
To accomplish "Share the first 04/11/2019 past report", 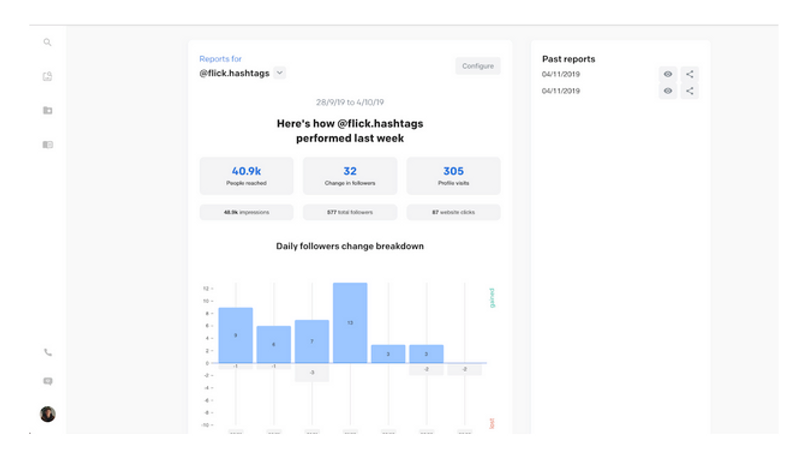I will pyautogui.click(x=689, y=74).
